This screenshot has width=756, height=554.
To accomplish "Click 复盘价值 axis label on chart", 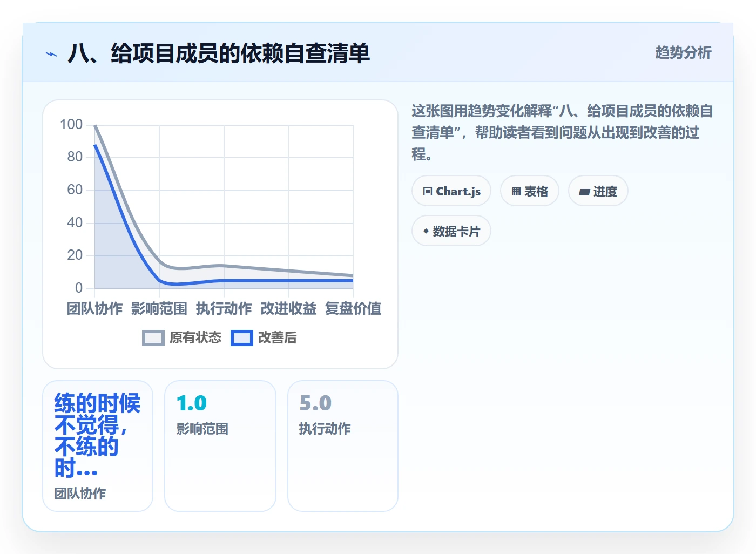I will pos(353,309).
